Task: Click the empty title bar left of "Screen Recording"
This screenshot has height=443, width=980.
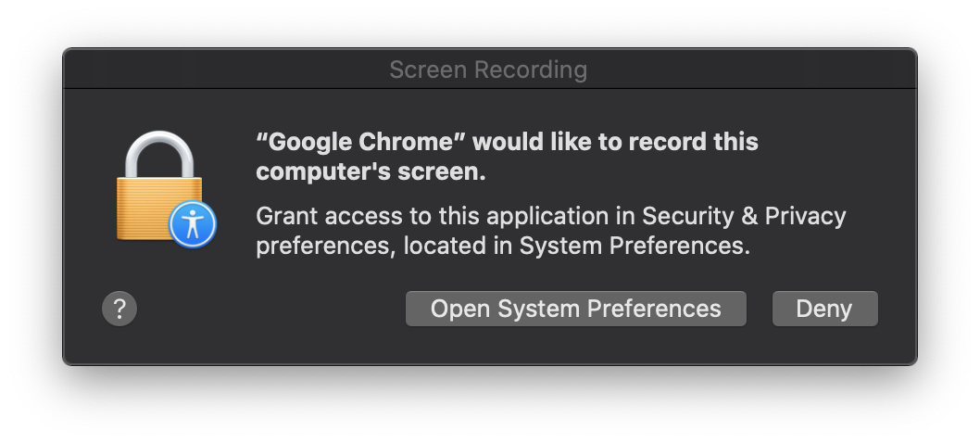Action: pos(222,70)
